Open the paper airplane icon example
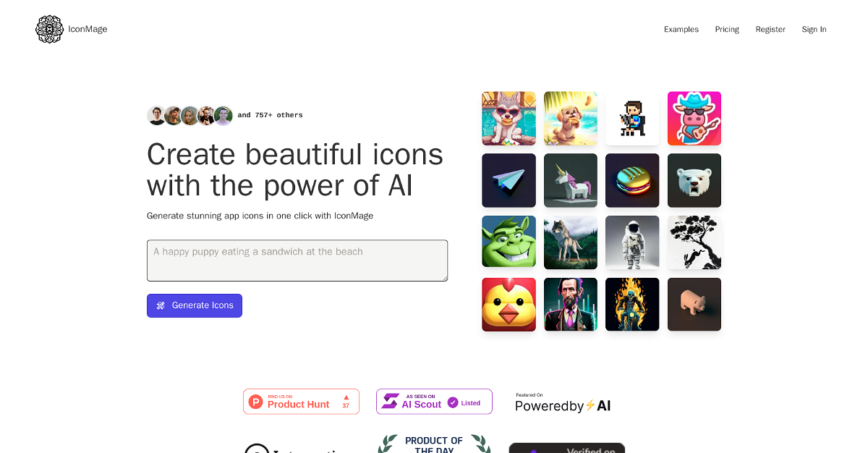Viewport: 868px width, 453px height. pyautogui.click(x=509, y=180)
